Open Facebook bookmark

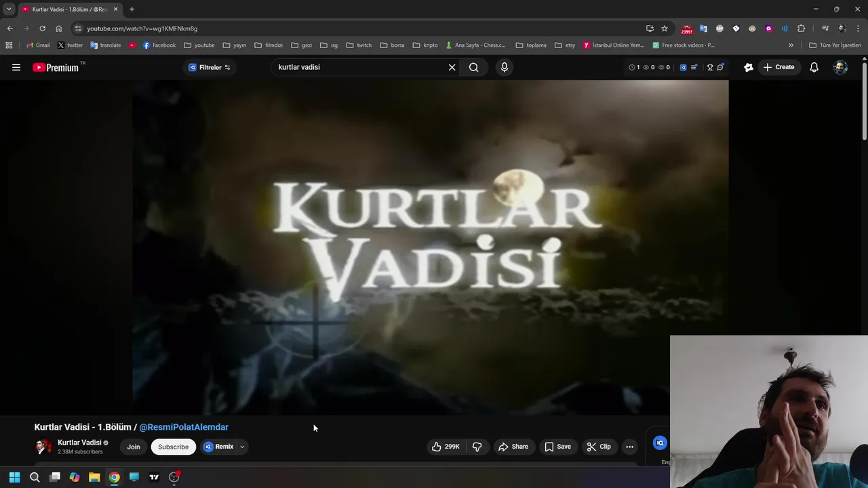pyautogui.click(x=159, y=45)
